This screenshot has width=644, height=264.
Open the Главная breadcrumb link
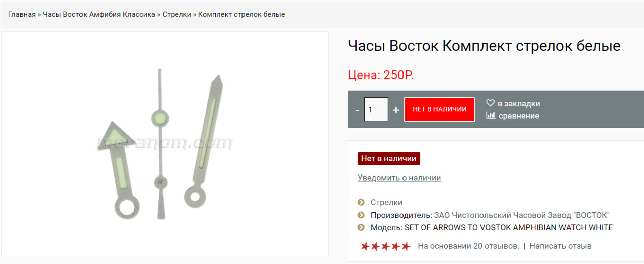coord(22,14)
